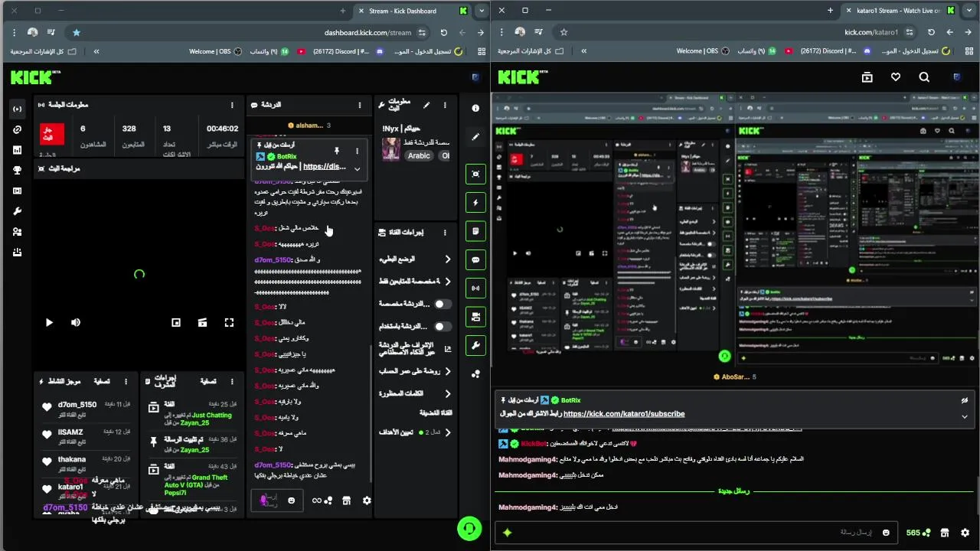980x551 pixels.
Task: Open the emoji picker in dashboard chat
Action: pyautogui.click(x=292, y=500)
